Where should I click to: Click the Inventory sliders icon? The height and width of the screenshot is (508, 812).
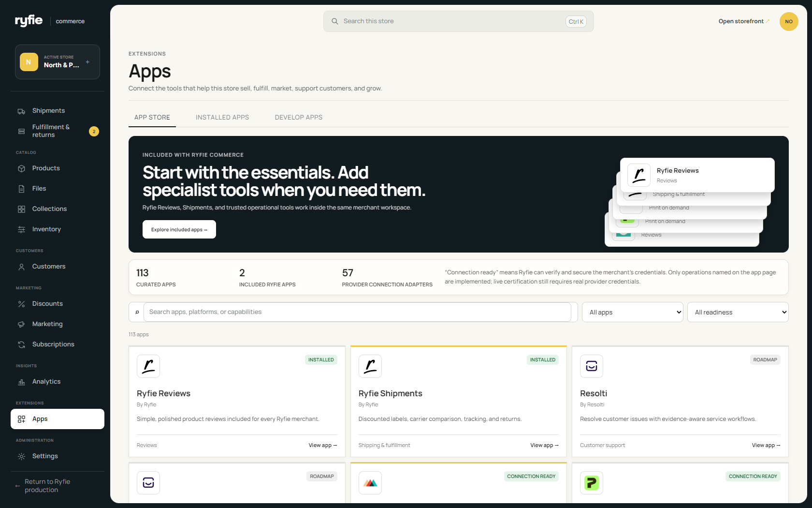pyautogui.click(x=21, y=229)
